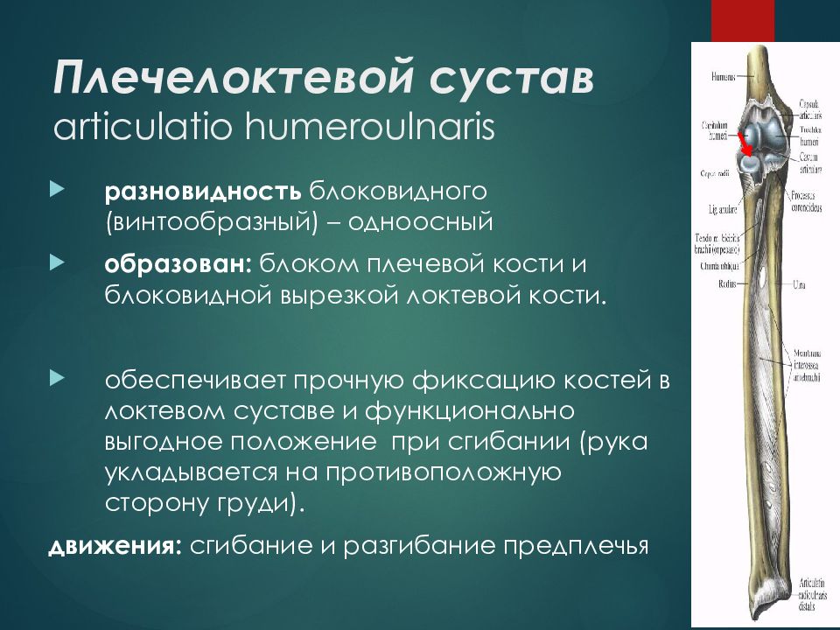Select the "Trochlea humeri" anatomical label

[809, 136]
